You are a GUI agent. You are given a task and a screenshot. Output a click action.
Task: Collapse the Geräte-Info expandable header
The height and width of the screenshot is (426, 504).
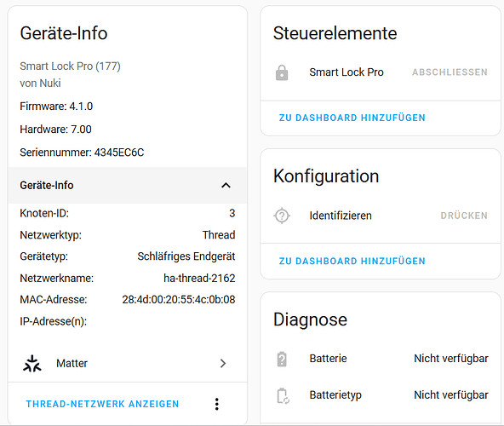pos(128,186)
